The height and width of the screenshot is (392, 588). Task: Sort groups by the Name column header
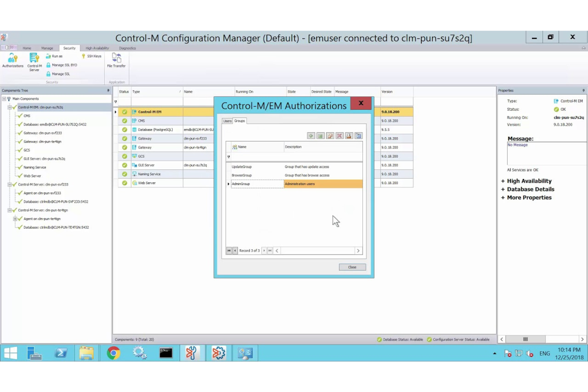(x=257, y=147)
